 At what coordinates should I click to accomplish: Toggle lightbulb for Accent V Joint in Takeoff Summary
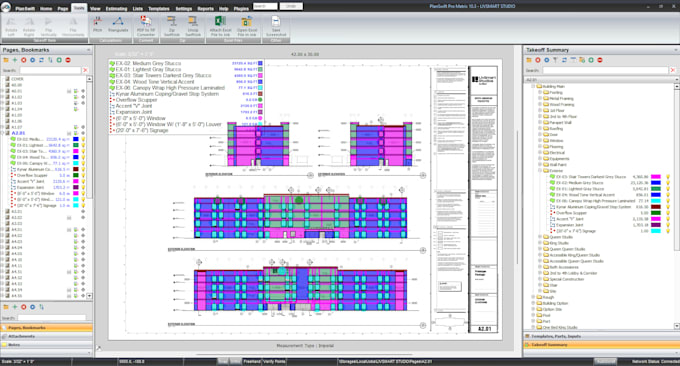(x=668, y=219)
